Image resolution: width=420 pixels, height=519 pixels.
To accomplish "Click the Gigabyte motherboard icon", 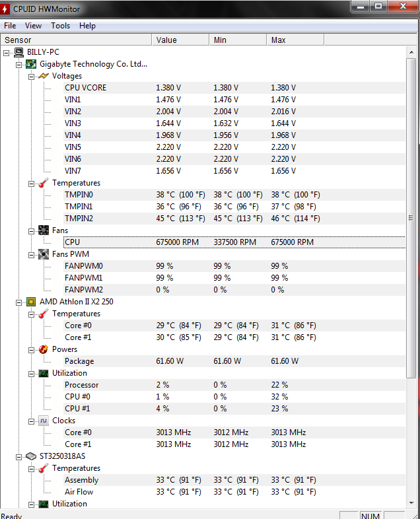I will (31, 64).
